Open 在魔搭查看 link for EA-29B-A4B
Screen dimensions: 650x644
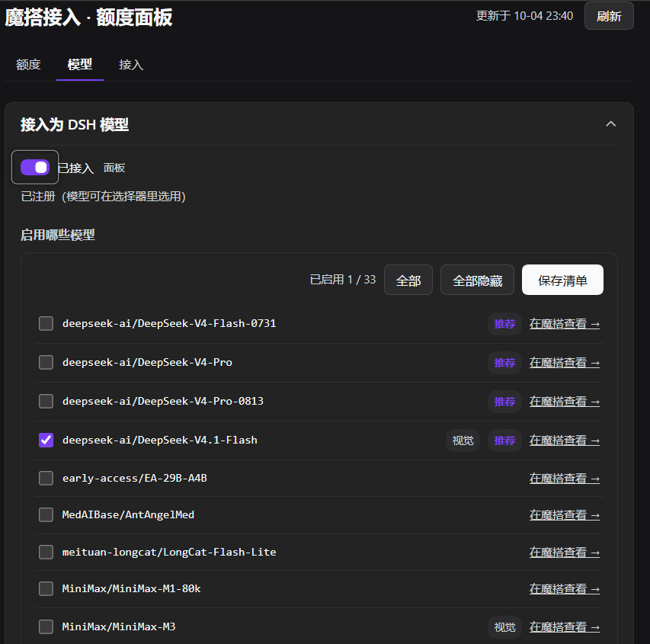click(564, 479)
